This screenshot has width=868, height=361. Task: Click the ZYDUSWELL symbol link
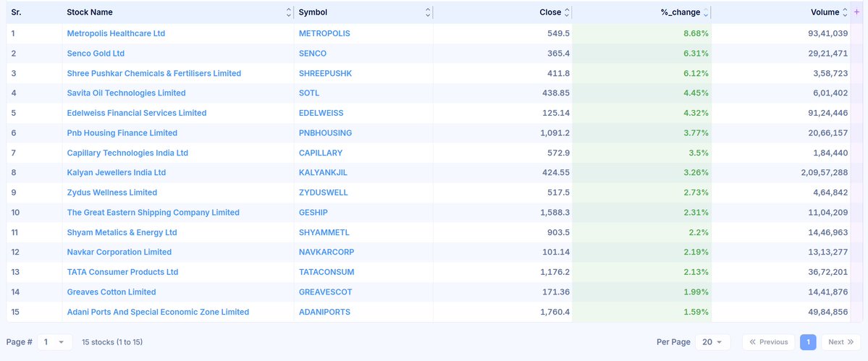[324, 192]
